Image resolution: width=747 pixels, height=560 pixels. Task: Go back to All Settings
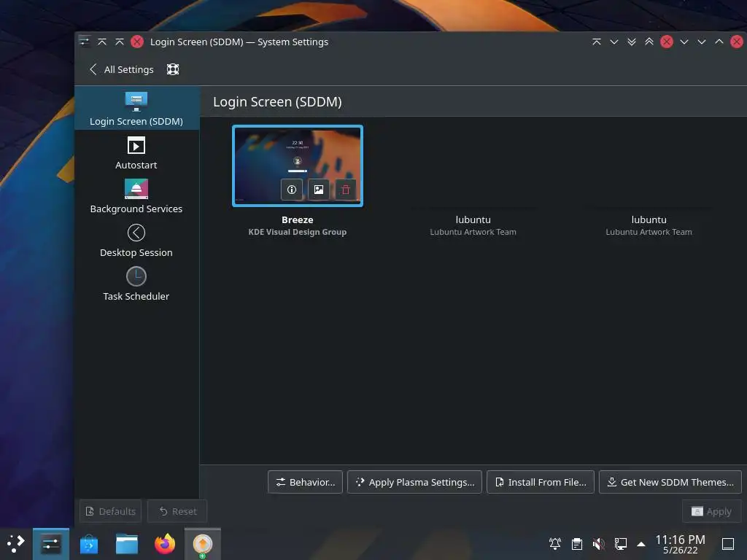(122, 69)
